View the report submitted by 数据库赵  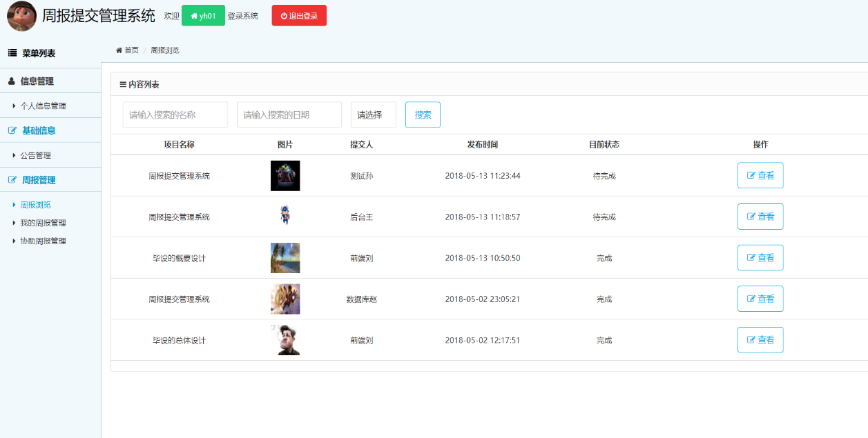point(760,299)
